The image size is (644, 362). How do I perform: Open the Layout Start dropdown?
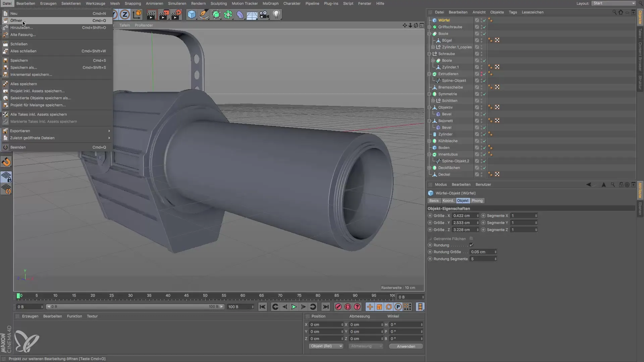tap(613, 3)
